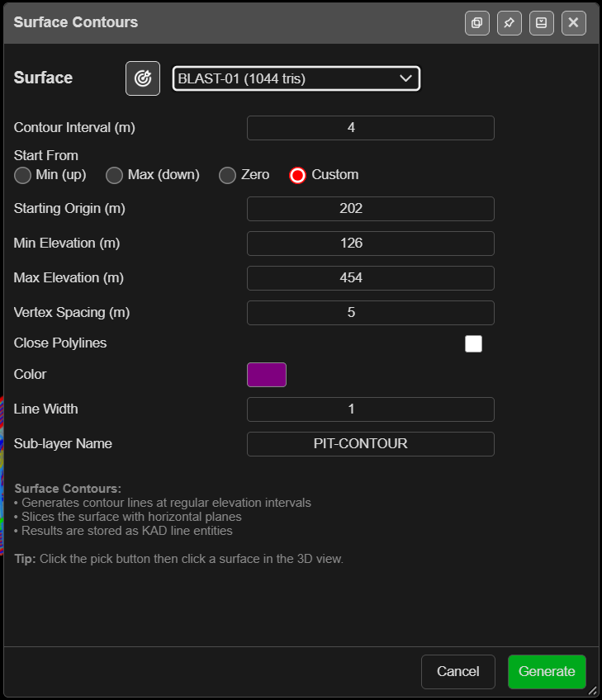Viewport: 602px width, 700px height.
Task: Click the "Contour Interval (m)" label
Action: (x=74, y=128)
